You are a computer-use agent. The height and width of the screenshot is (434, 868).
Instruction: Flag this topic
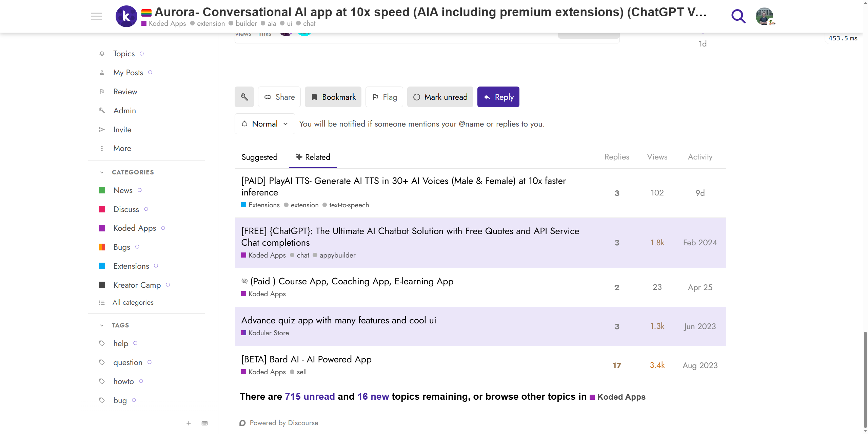(x=384, y=97)
